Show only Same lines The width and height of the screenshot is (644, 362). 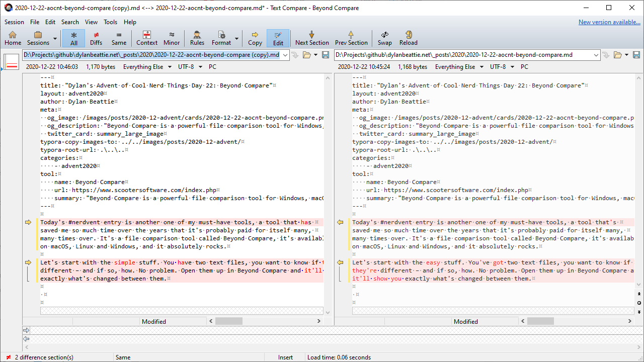point(119,38)
